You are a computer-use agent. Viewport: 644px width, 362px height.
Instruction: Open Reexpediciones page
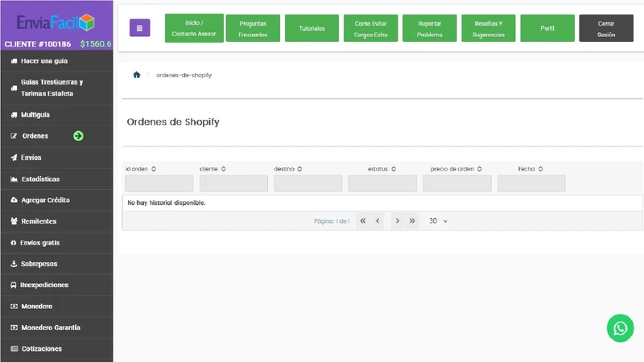click(57, 285)
